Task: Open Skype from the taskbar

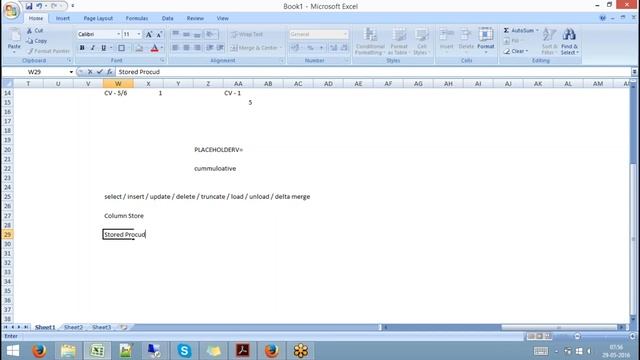Action: 184,351
